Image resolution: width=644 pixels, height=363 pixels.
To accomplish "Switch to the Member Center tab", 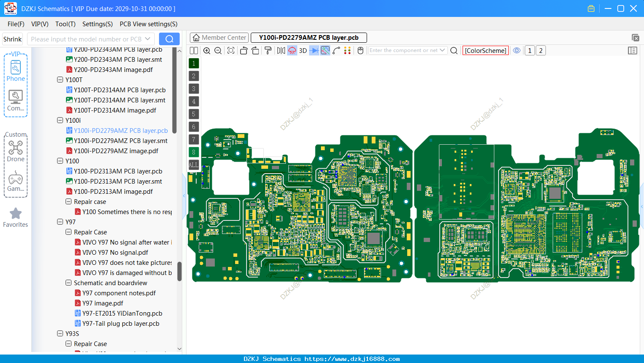I will tap(219, 38).
